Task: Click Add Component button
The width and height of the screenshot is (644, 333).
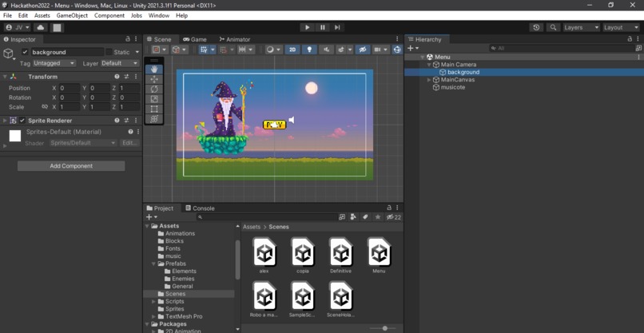Action: 71,166
